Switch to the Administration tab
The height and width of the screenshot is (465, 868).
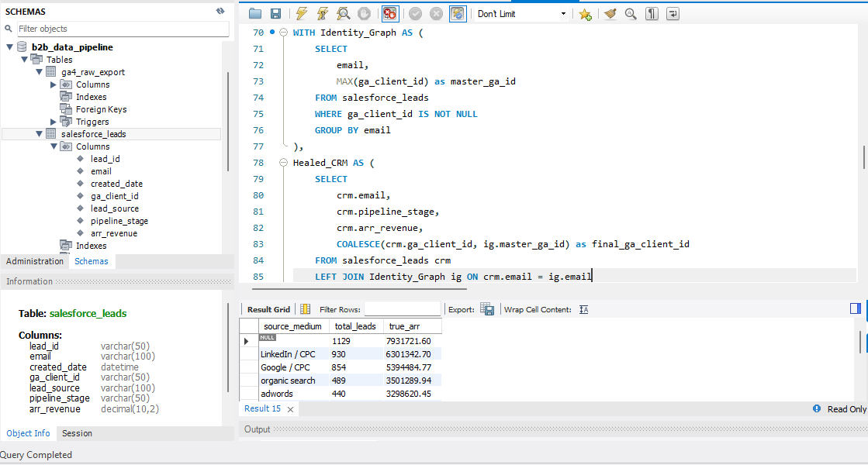tap(35, 261)
